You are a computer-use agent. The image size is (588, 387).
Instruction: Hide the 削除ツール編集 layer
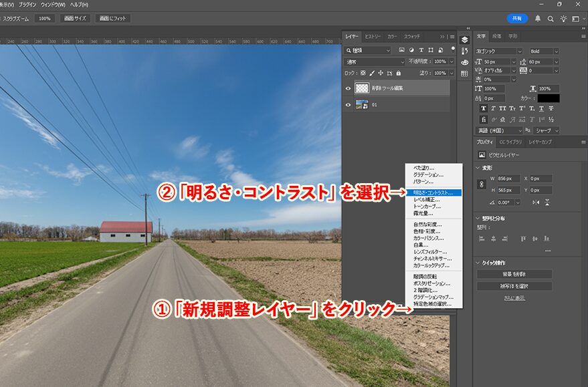349,88
